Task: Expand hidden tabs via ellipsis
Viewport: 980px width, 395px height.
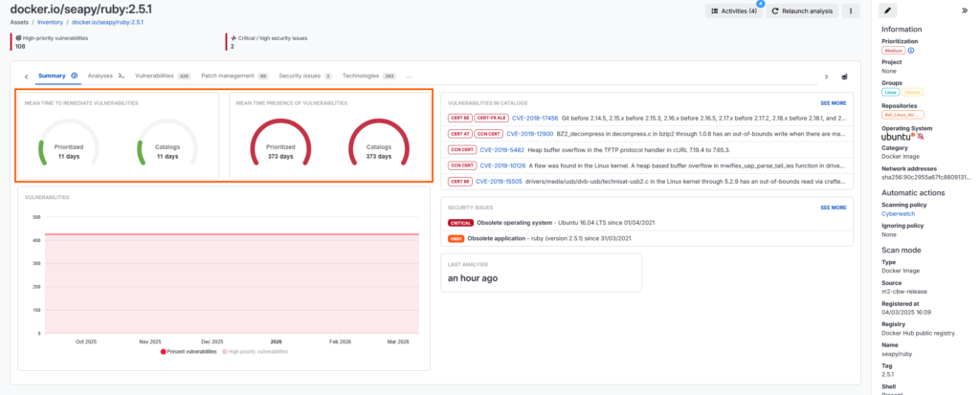Action: (x=410, y=75)
